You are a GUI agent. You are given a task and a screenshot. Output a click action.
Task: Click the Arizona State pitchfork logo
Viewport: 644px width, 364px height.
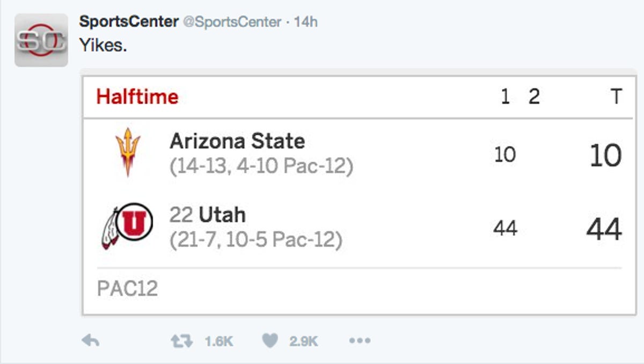128,152
